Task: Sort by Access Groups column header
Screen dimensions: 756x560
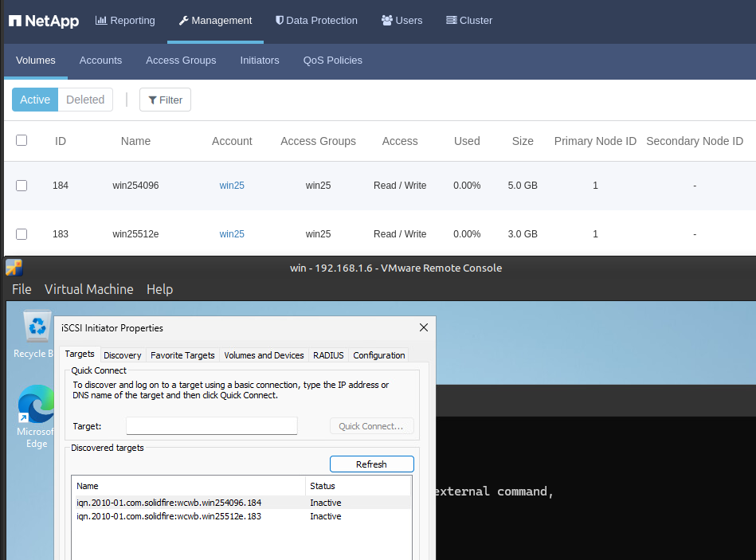Action: point(318,141)
